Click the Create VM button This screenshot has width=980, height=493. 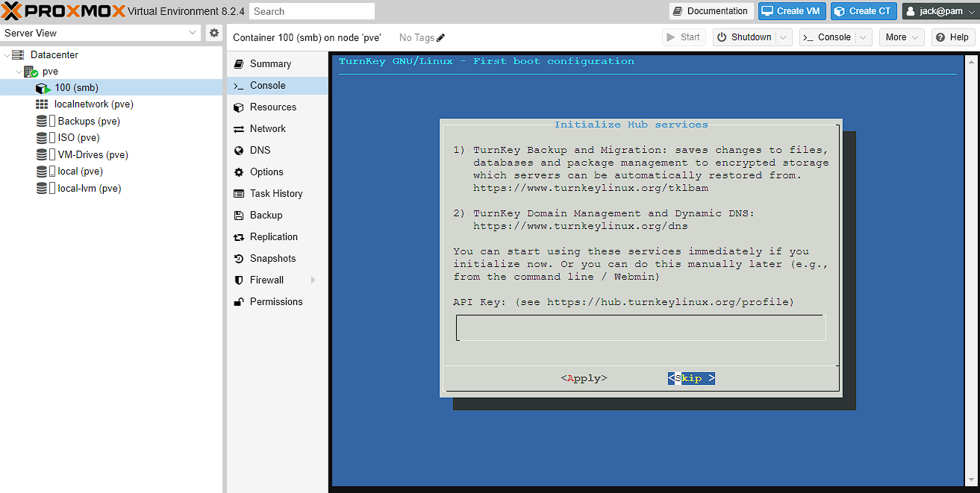792,11
